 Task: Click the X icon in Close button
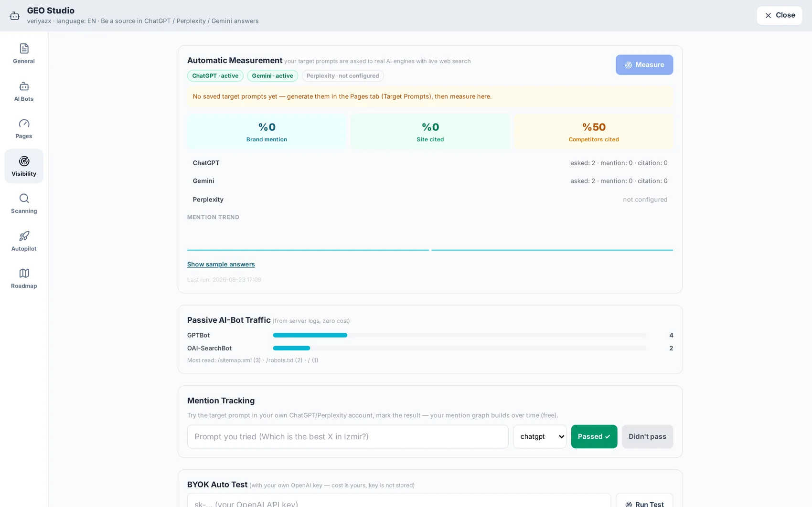pos(768,15)
